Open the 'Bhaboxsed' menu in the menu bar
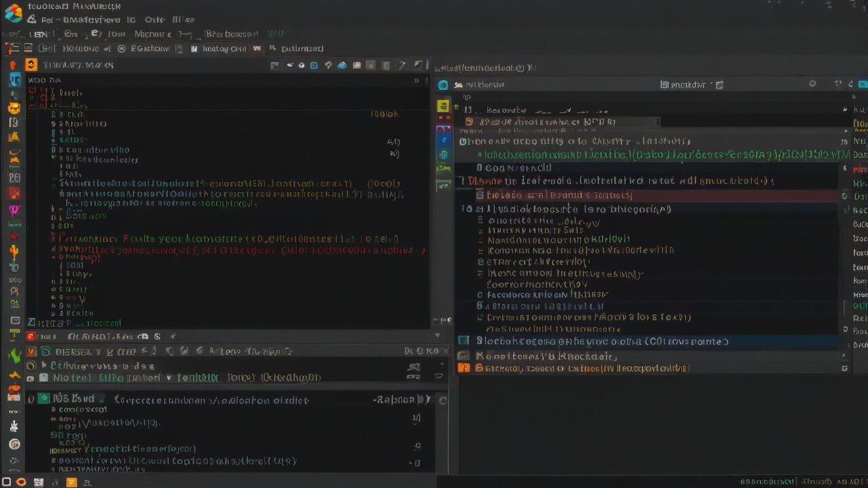The image size is (868, 488). coord(232,34)
